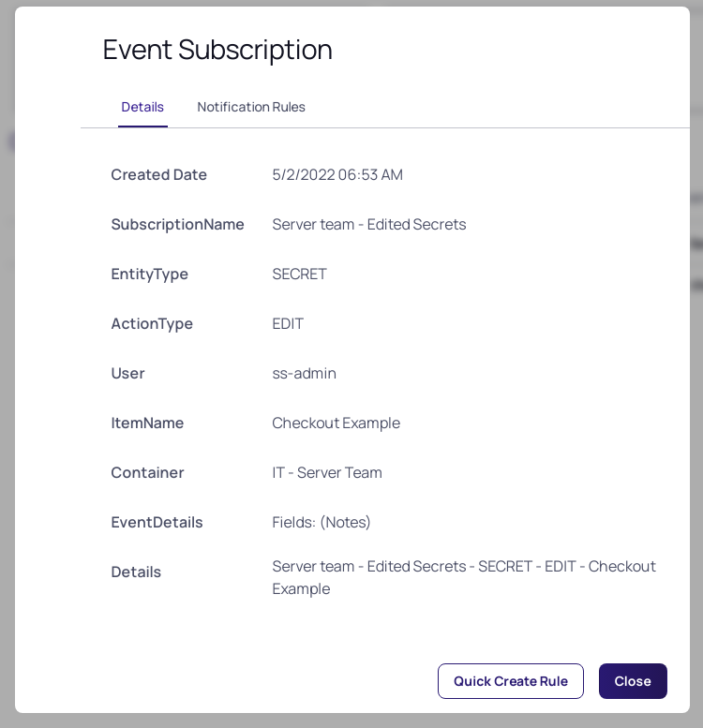
Task: Click the Created Date label
Action: tap(158, 175)
